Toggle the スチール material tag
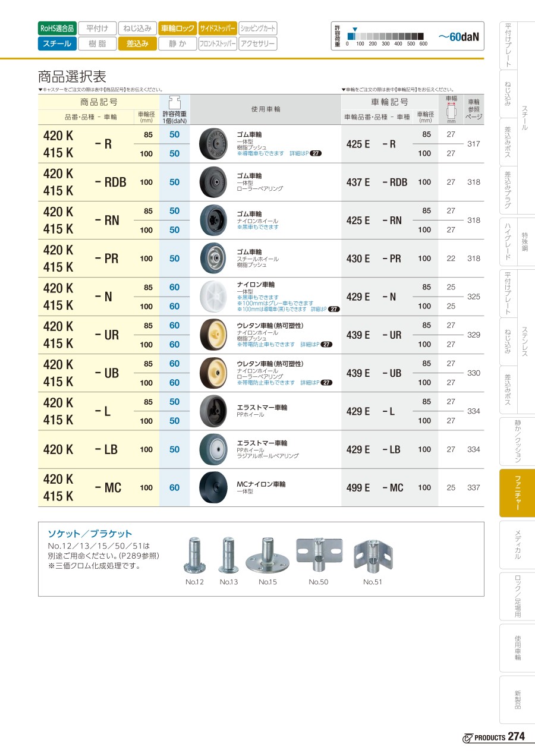 coord(57,43)
